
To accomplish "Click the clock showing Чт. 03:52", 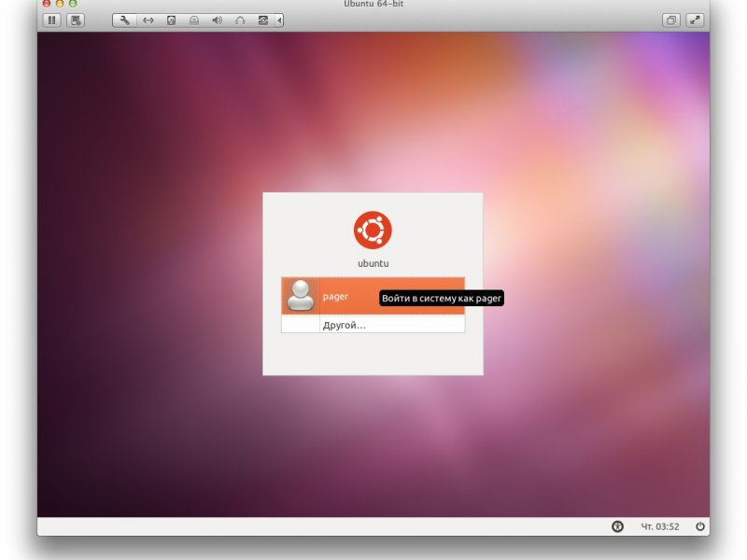I will tap(660, 526).
